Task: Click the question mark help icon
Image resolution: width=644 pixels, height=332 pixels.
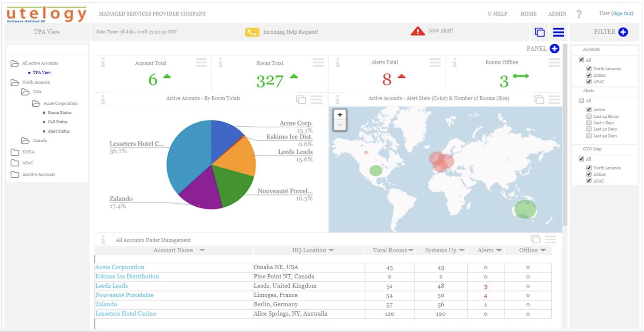Action: tap(579, 14)
